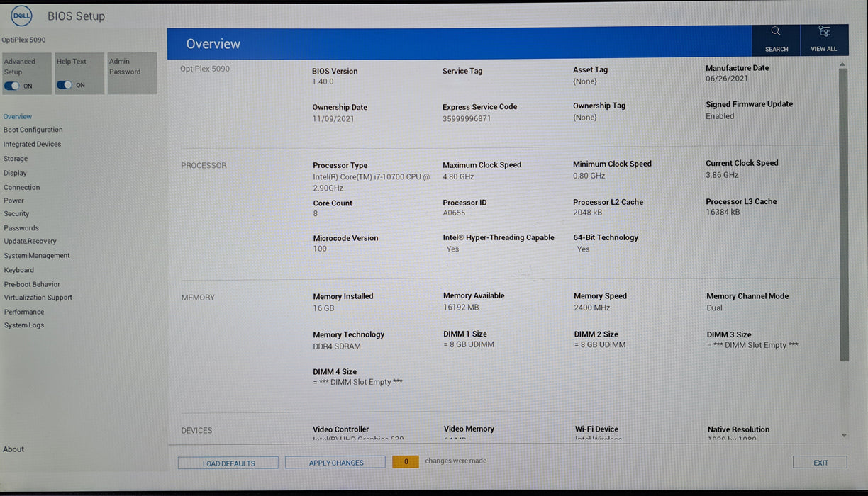
Task: Click the vertical scrollbar thumb
Action: tap(844, 215)
